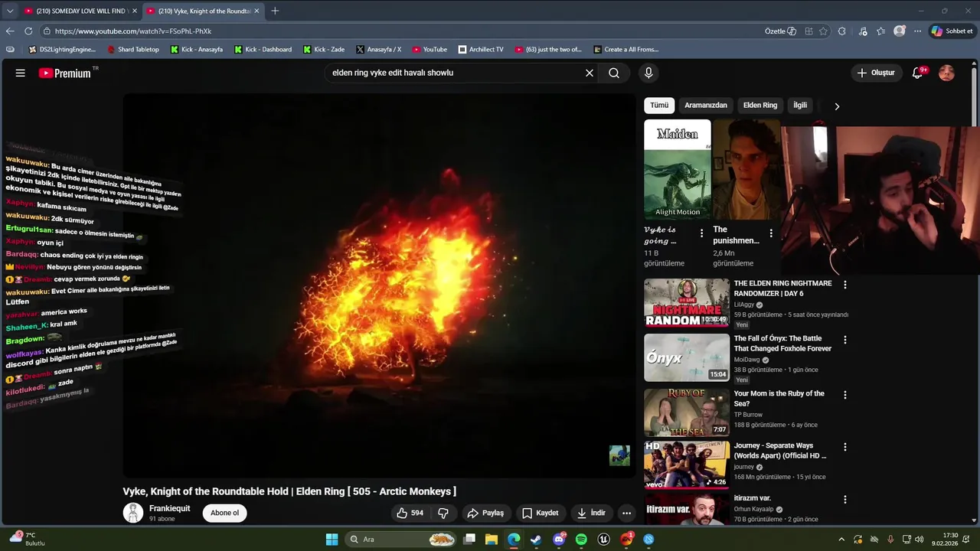Select the Elden Ring filter chip

point(760,106)
